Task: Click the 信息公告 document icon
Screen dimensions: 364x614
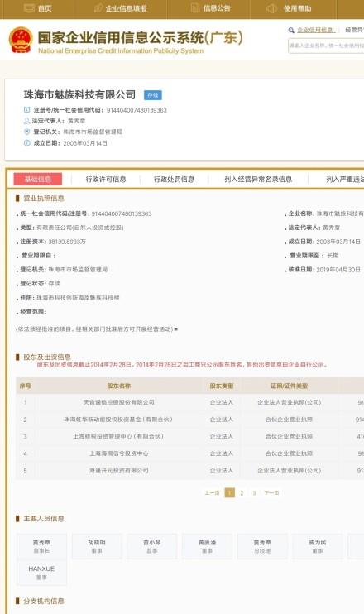Action: coord(195,7)
